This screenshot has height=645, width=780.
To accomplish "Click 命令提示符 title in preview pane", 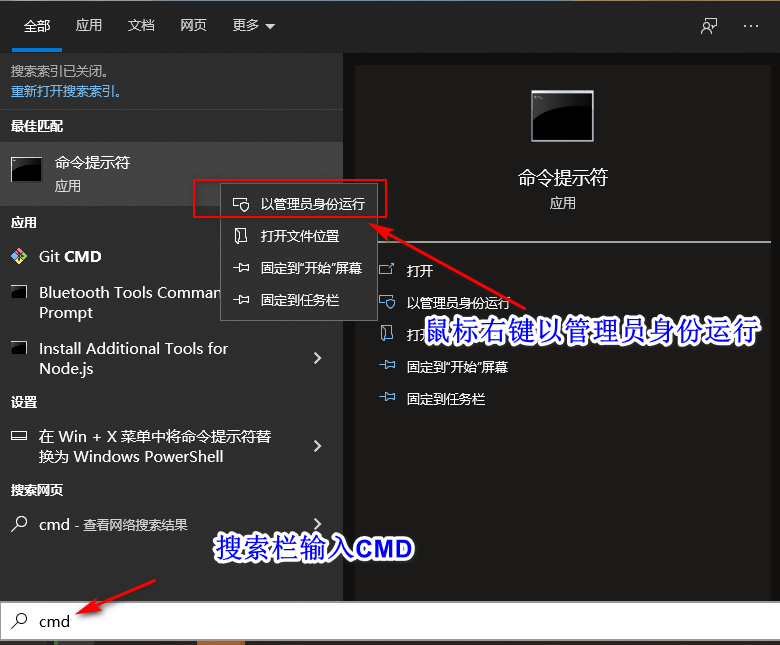I will click(x=563, y=178).
